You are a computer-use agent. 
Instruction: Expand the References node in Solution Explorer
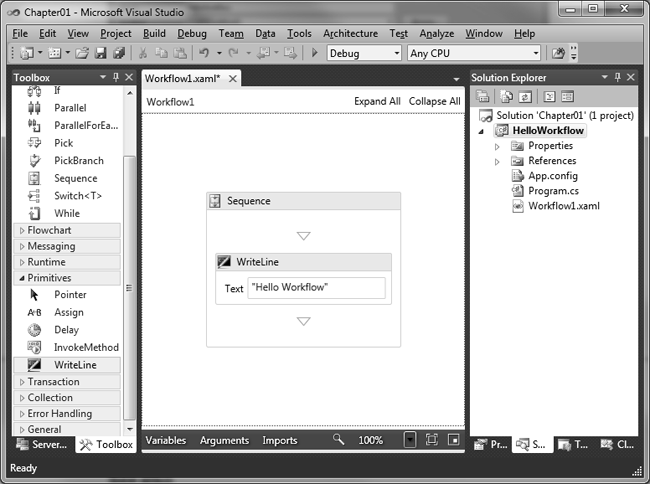(497, 162)
